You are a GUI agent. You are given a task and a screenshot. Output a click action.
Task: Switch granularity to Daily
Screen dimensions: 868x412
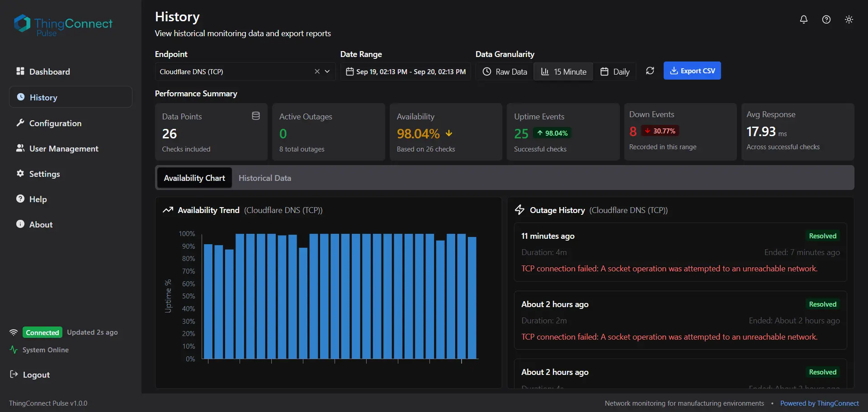click(x=614, y=71)
